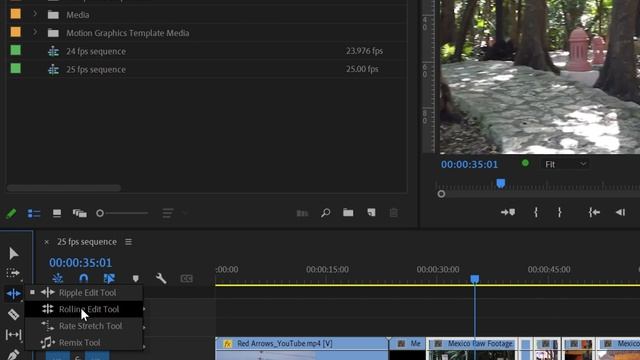Click Program Monitor timecode 00:00:35:01
The width and height of the screenshot is (640, 360).
click(x=469, y=164)
